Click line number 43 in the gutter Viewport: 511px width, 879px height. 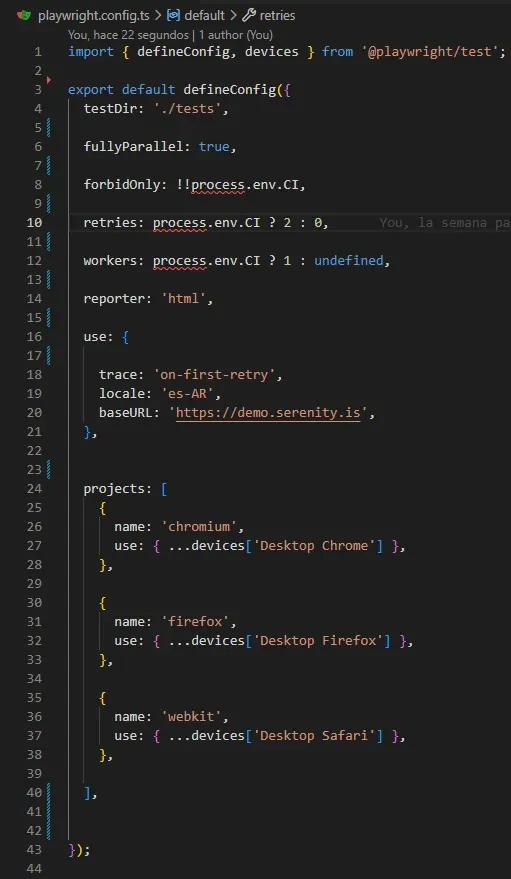[34, 850]
